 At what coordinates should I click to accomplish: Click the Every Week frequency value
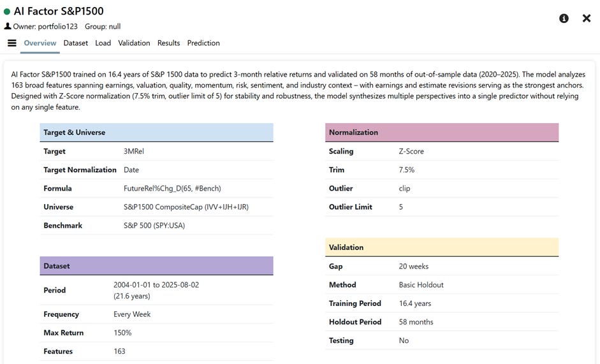(132, 314)
